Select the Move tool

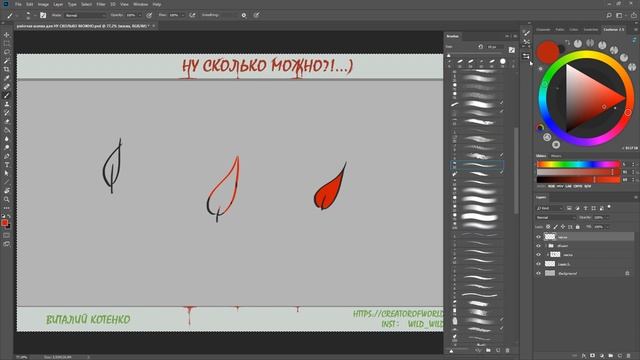[x=7, y=35]
